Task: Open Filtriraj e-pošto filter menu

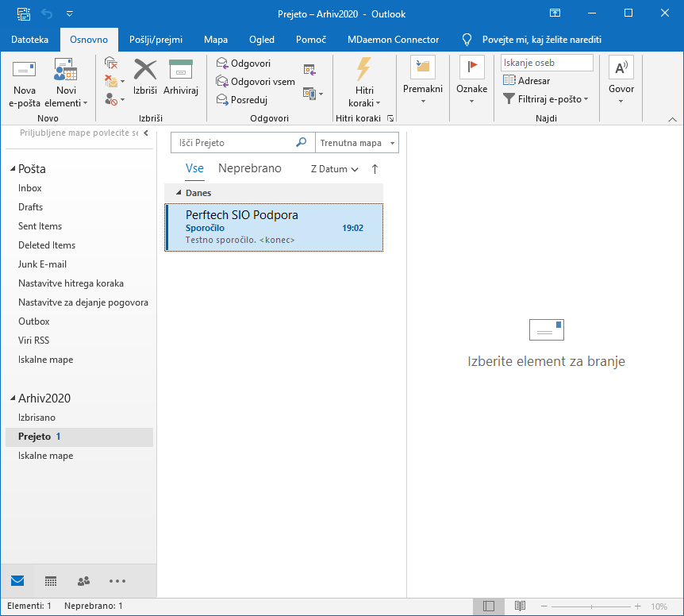Action: point(545,99)
